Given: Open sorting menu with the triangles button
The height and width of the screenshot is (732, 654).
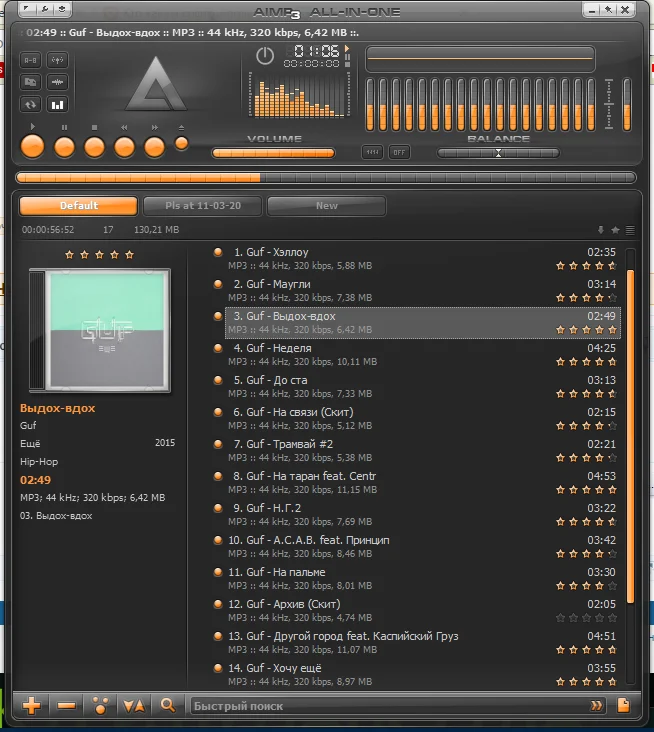Looking at the screenshot, I should point(134,705).
